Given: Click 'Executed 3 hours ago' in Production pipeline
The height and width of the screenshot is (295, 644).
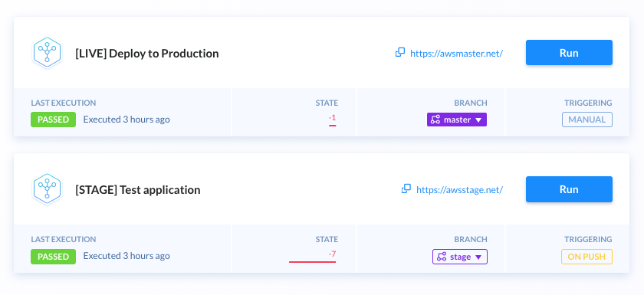Looking at the screenshot, I should click(127, 120).
